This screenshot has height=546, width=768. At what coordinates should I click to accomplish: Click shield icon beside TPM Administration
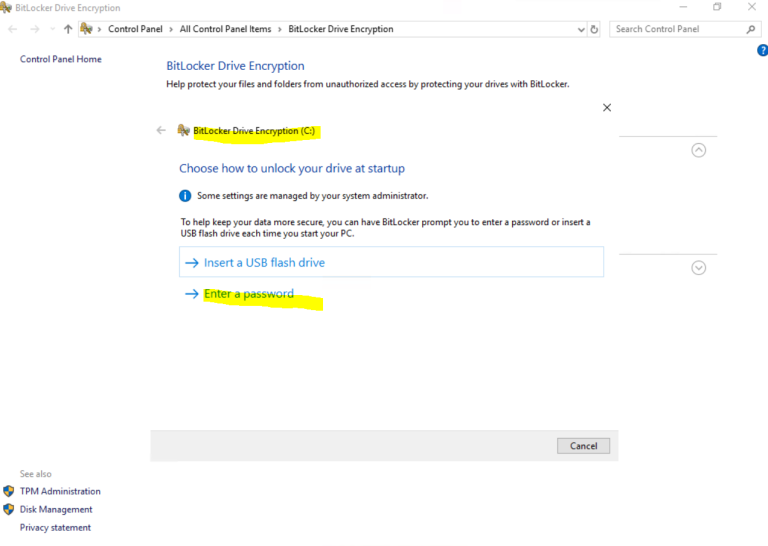pyautogui.click(x=9, y=491)
